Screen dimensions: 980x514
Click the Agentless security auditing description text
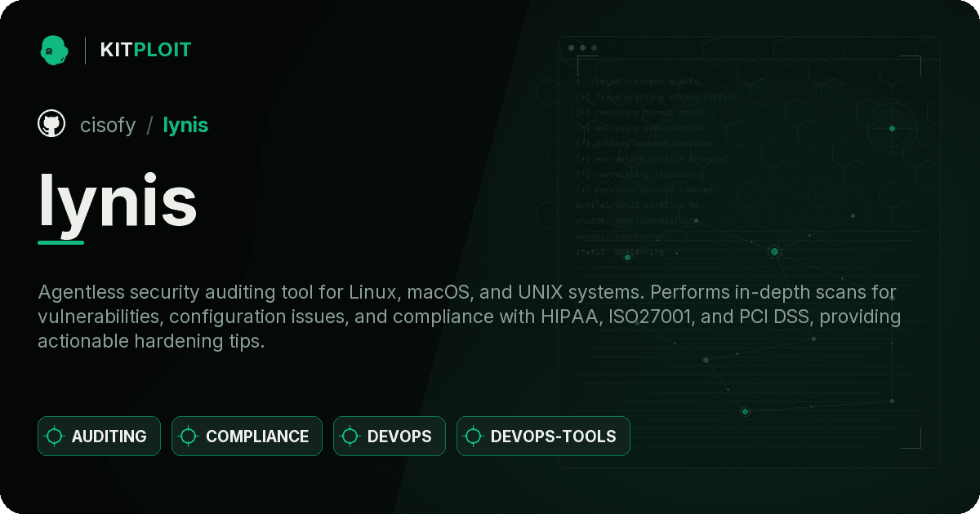tap(469, 317)
